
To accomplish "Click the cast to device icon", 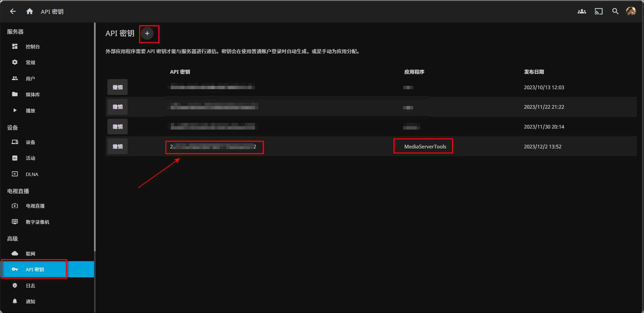I will tap(599, 11).
